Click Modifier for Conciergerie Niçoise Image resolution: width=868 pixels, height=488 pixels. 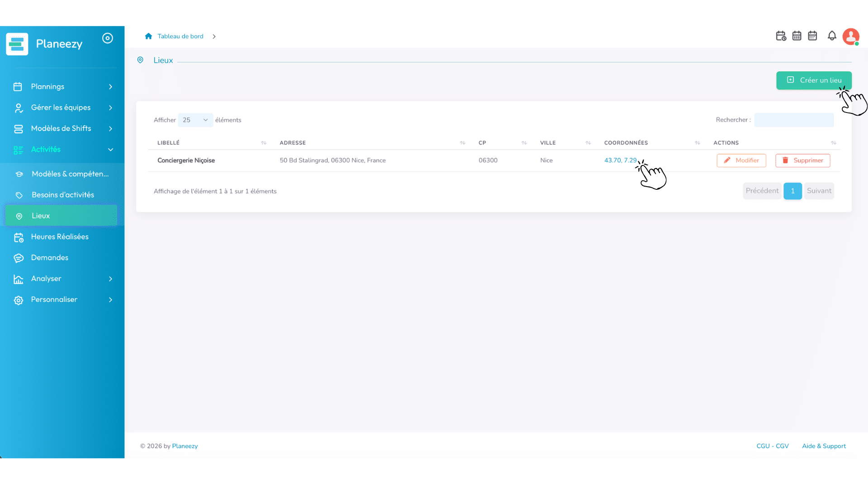[x=741, y=160]
